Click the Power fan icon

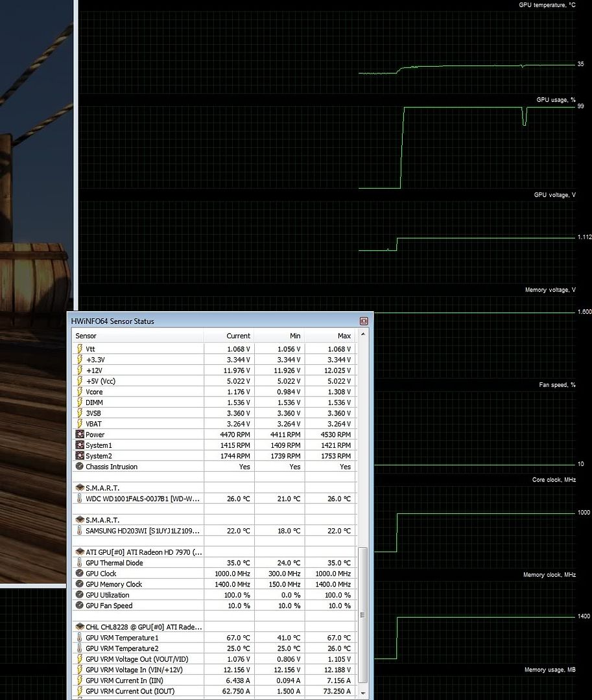[80, 434]
